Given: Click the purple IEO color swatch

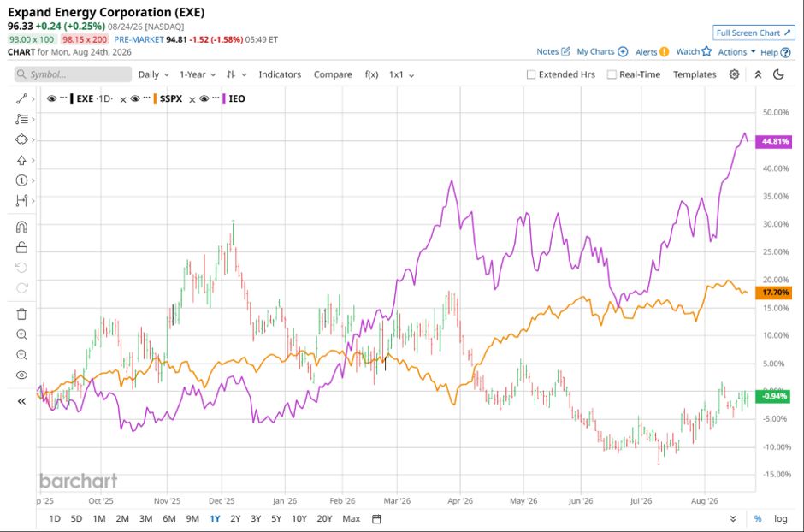Looking at the screenshot, I should (x=224, y=98).
